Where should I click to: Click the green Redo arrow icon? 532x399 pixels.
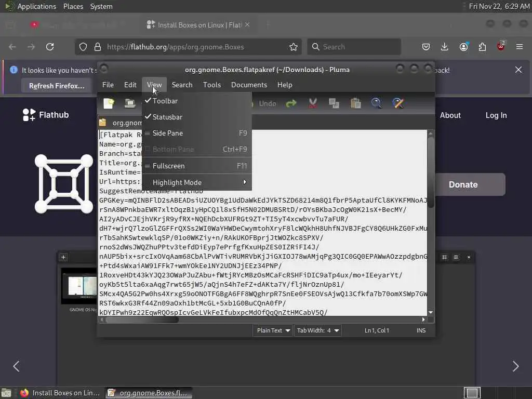tap(291, 103)
